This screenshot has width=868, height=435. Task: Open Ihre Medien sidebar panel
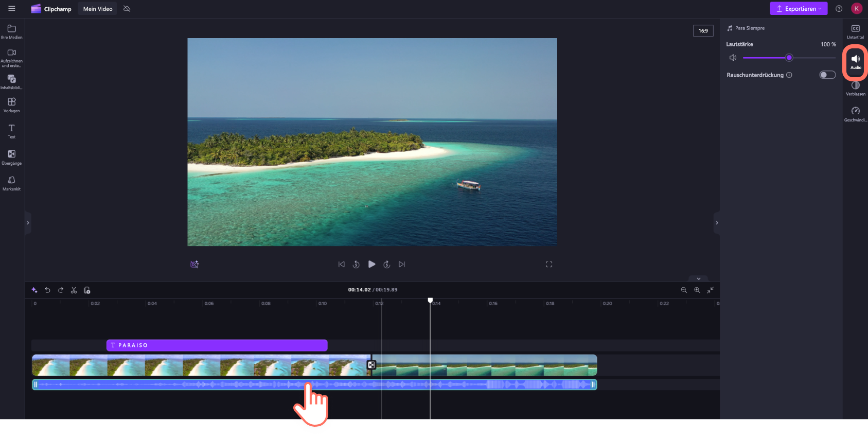click(12, 32)
